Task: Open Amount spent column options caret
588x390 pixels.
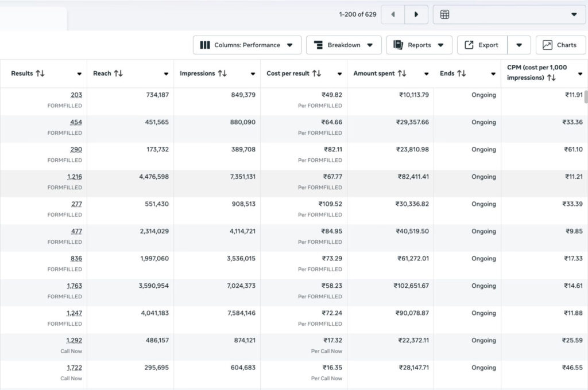Action: point(426,74)
